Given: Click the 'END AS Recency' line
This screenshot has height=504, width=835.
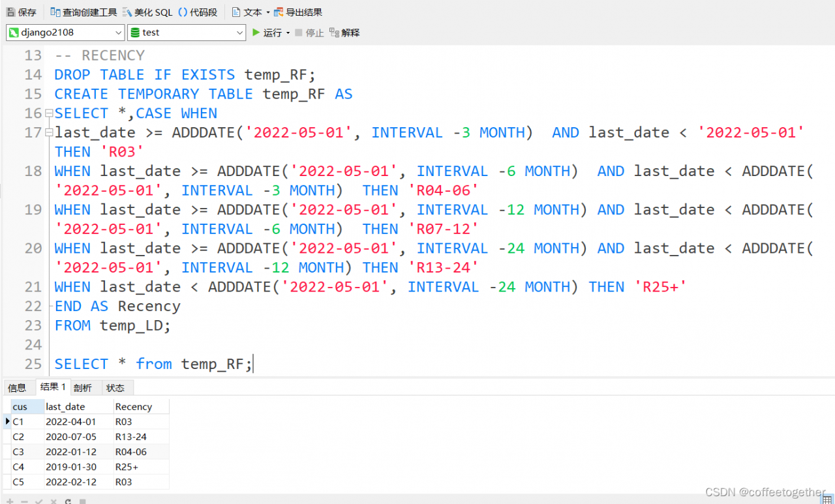Looking at the screenshot, I should click(x=117, y=306).
